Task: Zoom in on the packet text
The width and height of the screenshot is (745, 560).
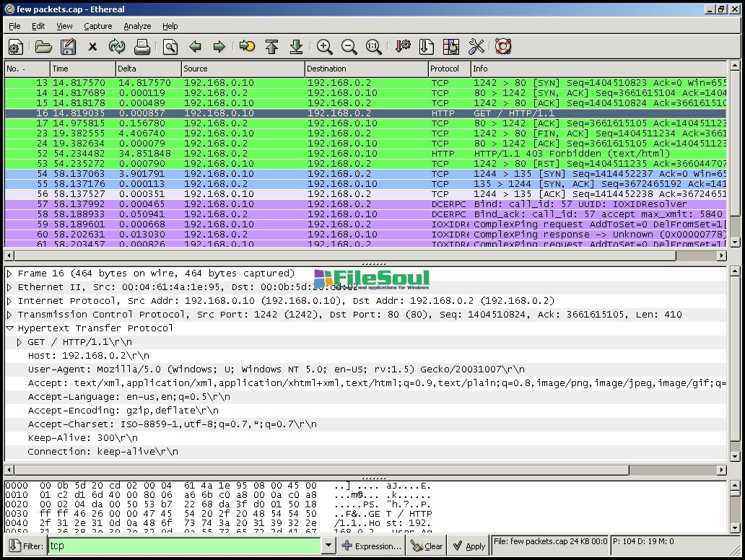Action: coord(325,47)
